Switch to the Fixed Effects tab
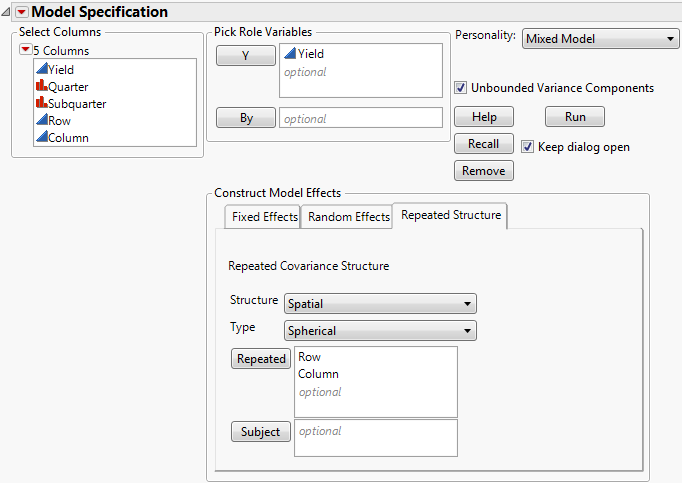The height and width of the screenshot is (483, 682). 264,217
